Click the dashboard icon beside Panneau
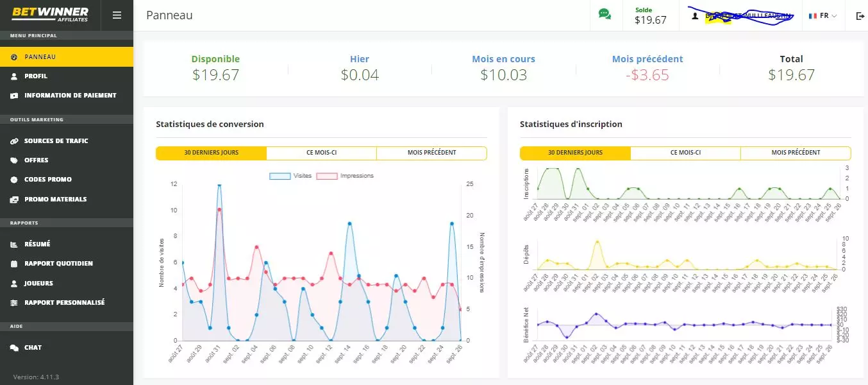This screenshot has width=868, height=385. [x=14, y=57]
